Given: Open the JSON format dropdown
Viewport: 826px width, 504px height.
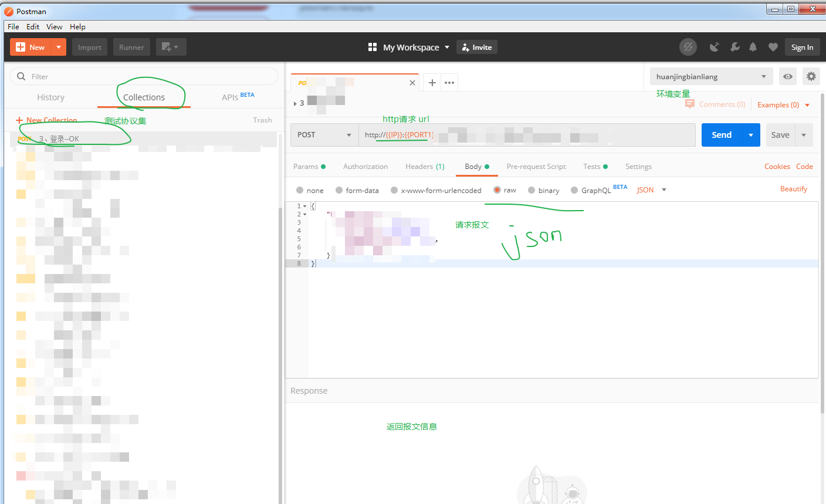Looking at the screenshot, I should point(651,190).
